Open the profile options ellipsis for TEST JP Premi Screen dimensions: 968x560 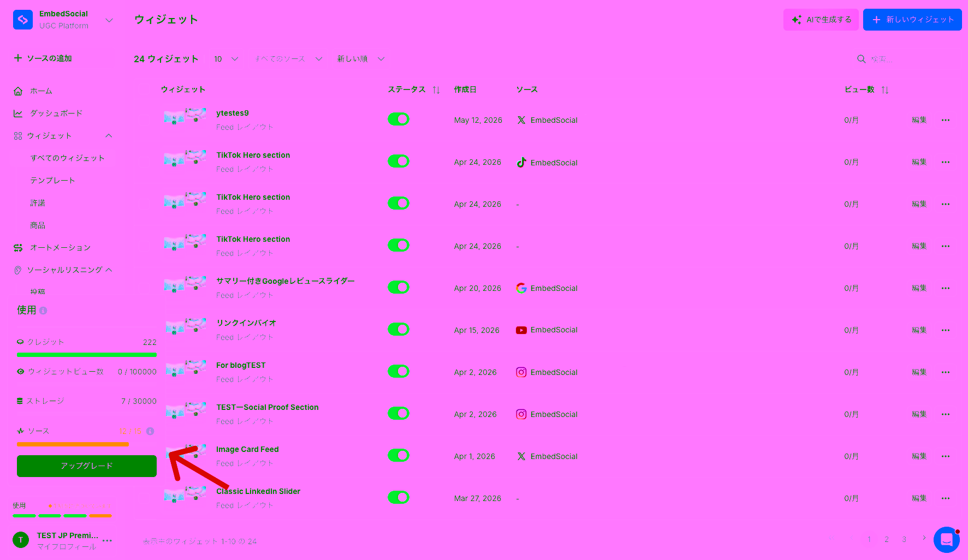tap(107, 540)
